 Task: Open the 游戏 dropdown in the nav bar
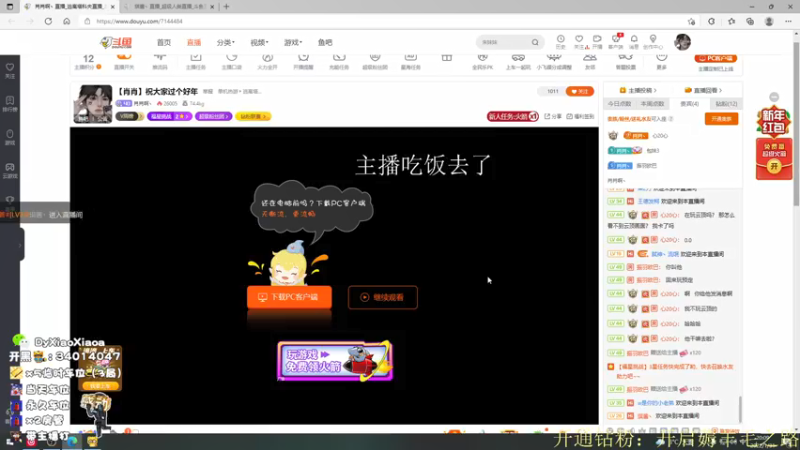click(x=293, y=42)
